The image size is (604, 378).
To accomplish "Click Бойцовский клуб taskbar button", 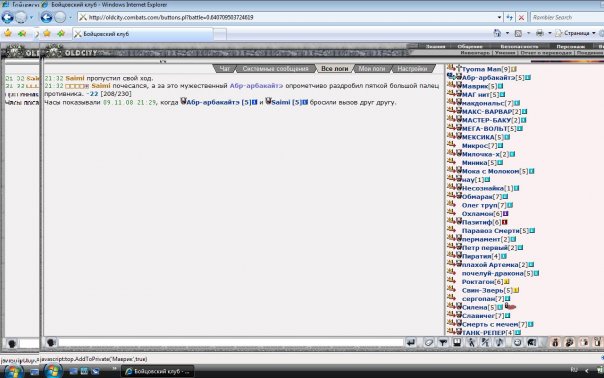I will click(158, 371).
